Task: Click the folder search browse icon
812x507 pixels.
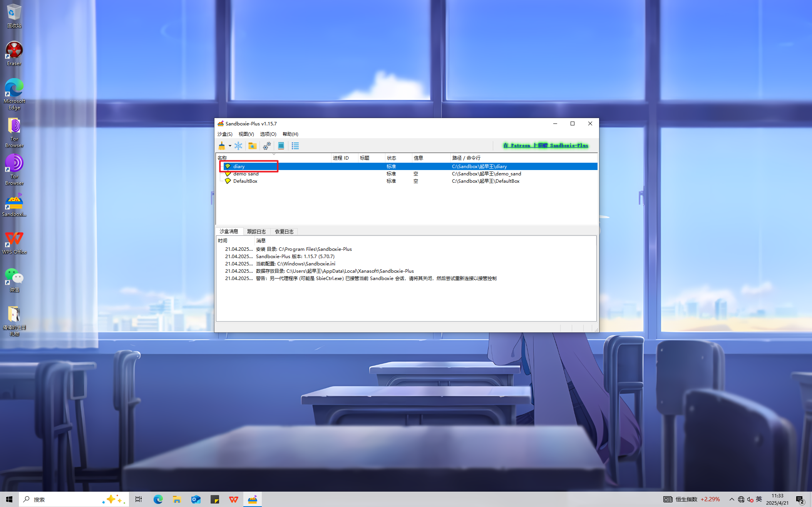Action: [x=252, y=146]
